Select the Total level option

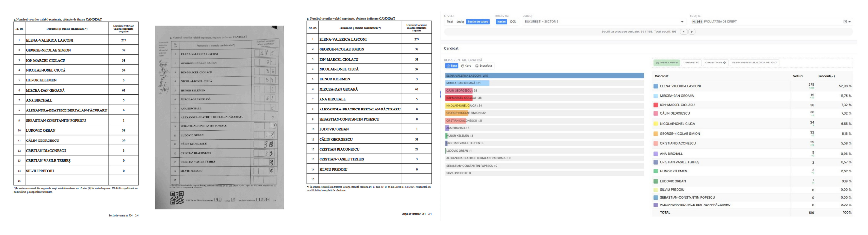[450, 22]
